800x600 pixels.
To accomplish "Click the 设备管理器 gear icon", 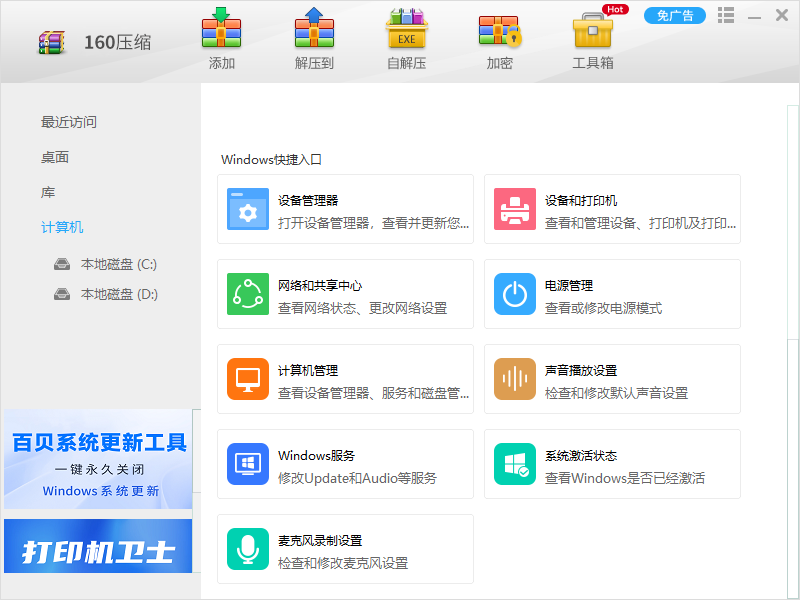I will 248,209.
